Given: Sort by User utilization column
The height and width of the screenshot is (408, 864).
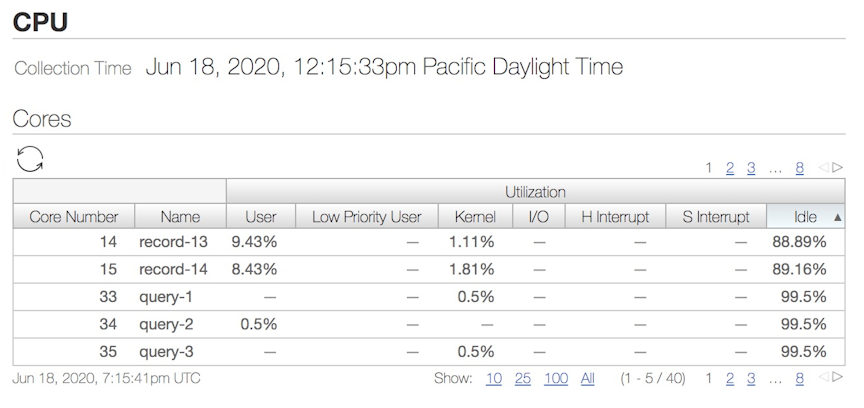Looking at the screenshot, I should [261, 217].
